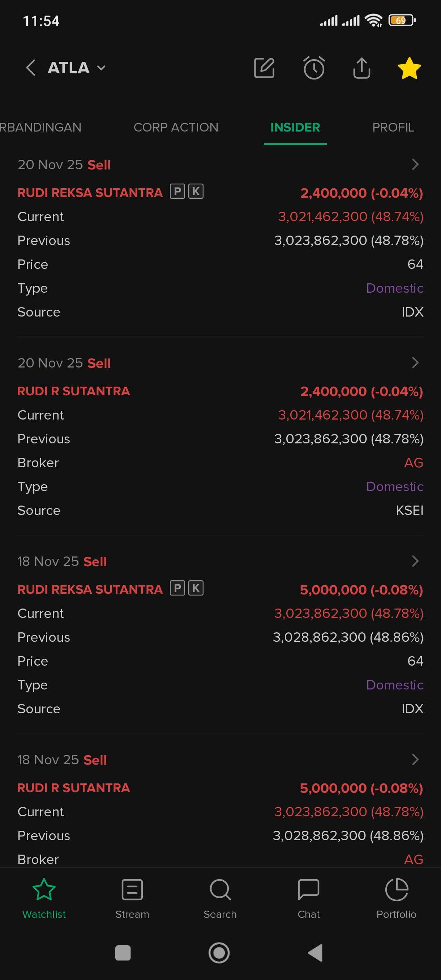Expand the first 20 Nov 25 Sell entry chevron
The height and width of the screenshot is (980, 441).
[x=415, y=164]
